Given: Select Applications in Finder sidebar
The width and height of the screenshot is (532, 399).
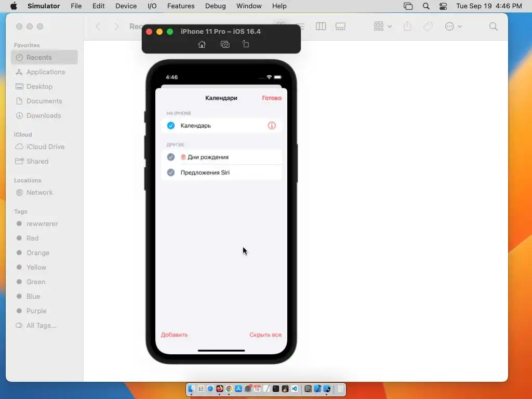Looking at the screenshot, I should point(45,72).
